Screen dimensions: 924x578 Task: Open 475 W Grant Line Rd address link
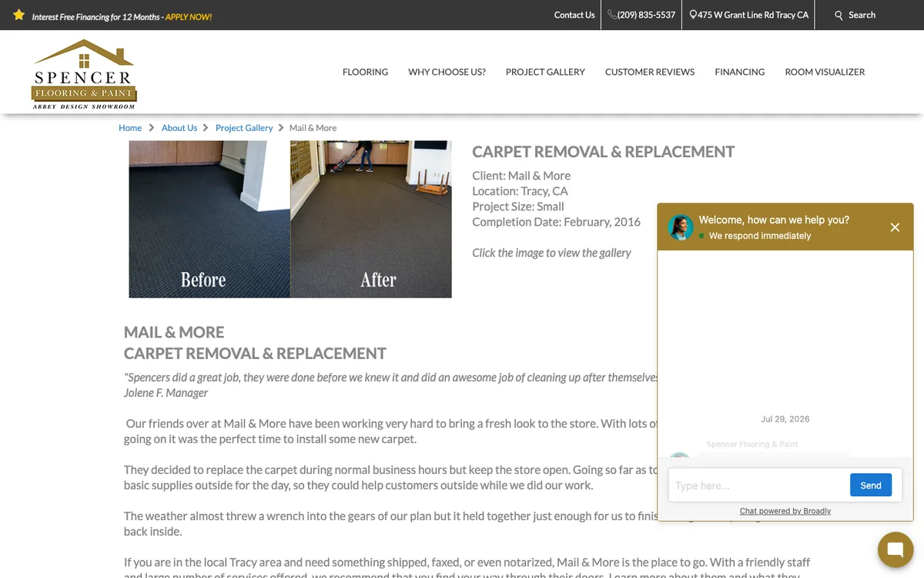point(753,15)
